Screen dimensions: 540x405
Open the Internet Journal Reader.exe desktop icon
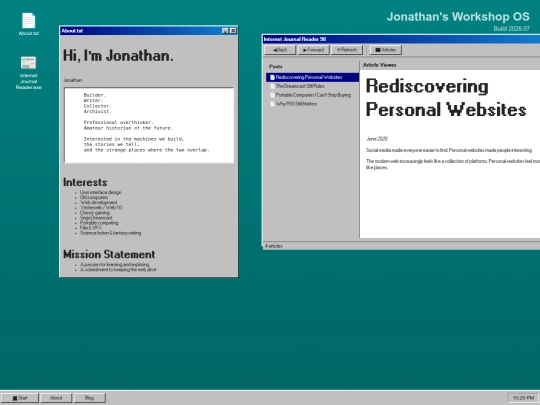point(29,73)
